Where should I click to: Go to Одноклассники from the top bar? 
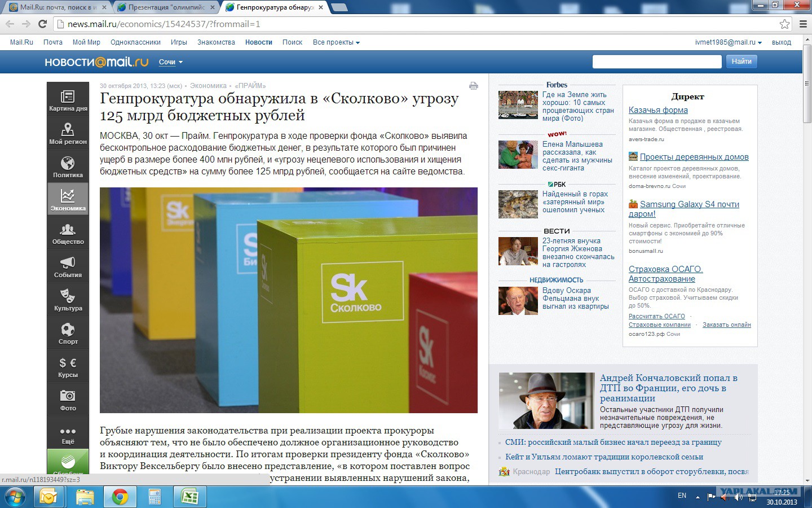[135, 42]
